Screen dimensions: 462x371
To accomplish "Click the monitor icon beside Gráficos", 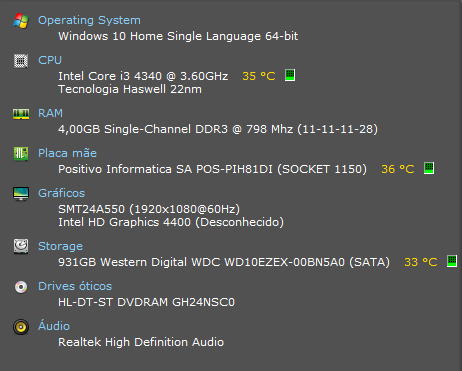I will tap(21, 194).
